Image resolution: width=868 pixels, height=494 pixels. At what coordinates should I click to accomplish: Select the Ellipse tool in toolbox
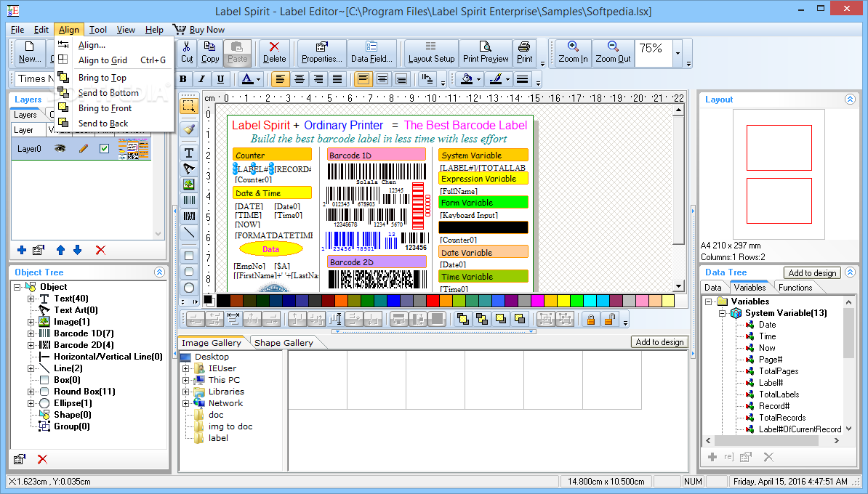(189, 288)
